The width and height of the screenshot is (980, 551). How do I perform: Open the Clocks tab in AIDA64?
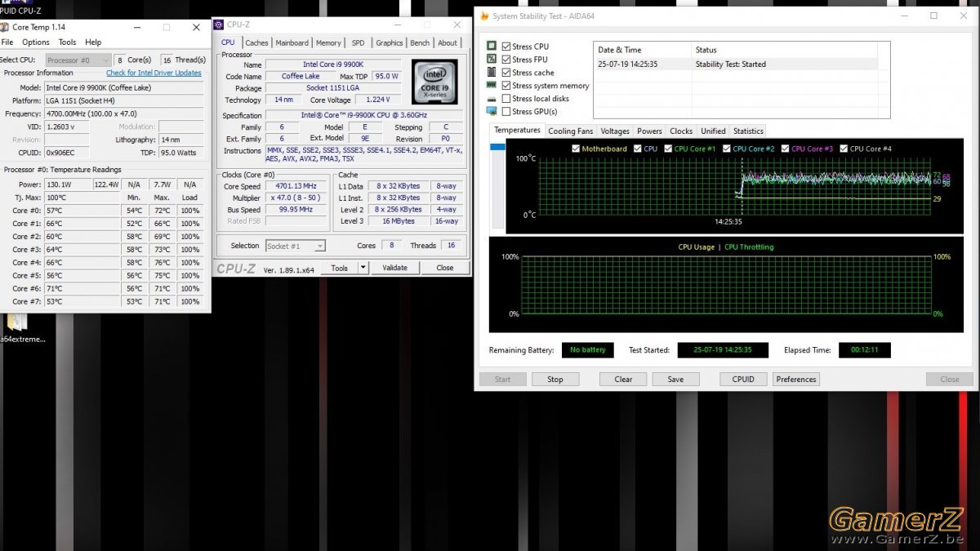pos(681,131)
